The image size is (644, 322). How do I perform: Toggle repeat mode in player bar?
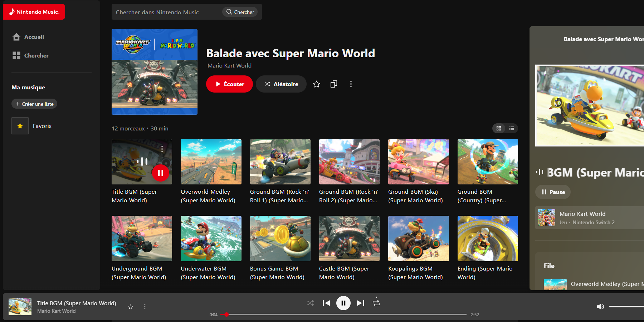[376, 302]
